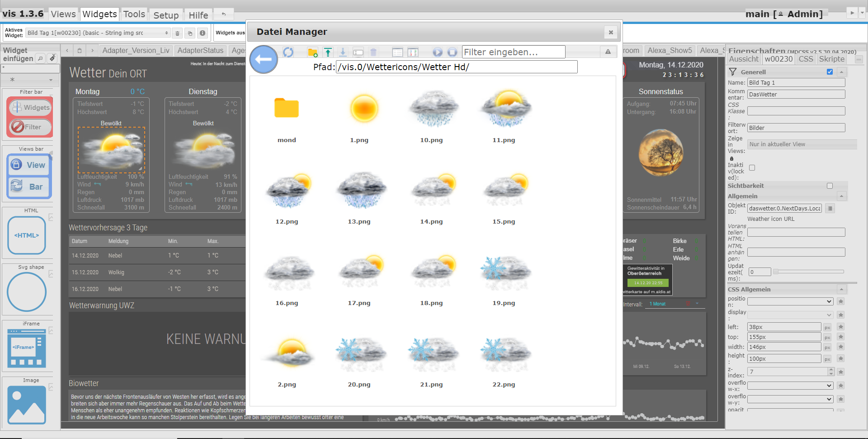868x439 pixels.
Task: Open the position dropdown in CSS Allgemein
Action: point(790,301)
